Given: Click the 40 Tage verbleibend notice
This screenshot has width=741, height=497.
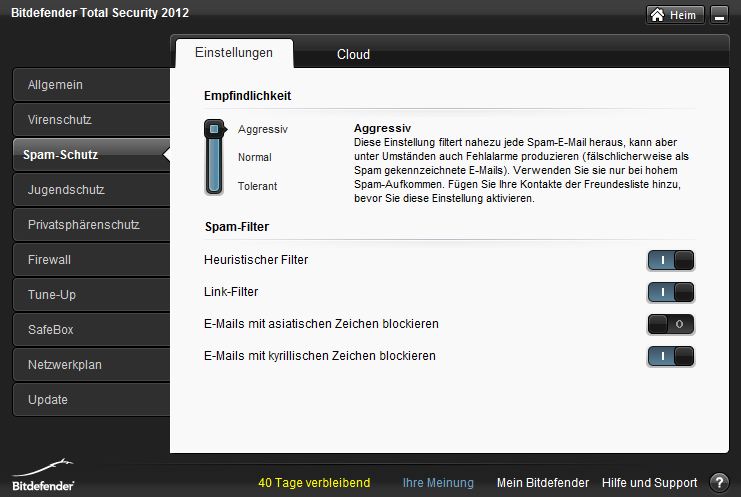Looking at the screenshot, I should [314, 483].
